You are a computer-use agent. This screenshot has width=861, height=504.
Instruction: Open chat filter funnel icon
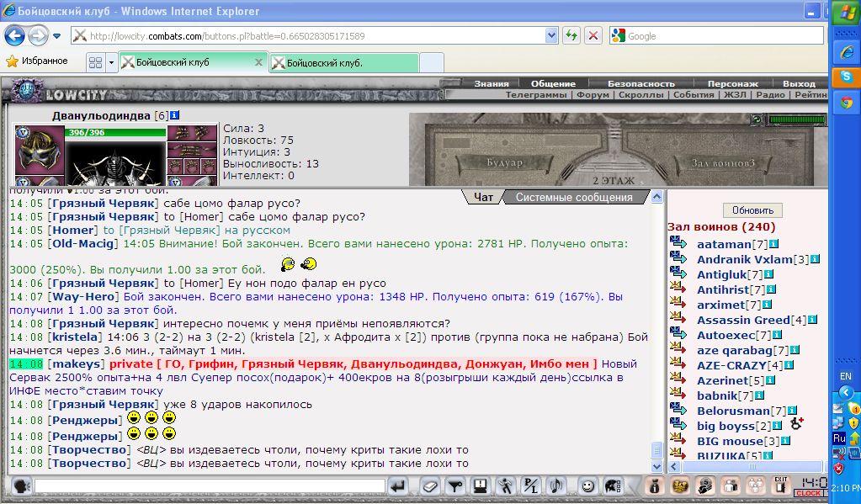point(455,485)
